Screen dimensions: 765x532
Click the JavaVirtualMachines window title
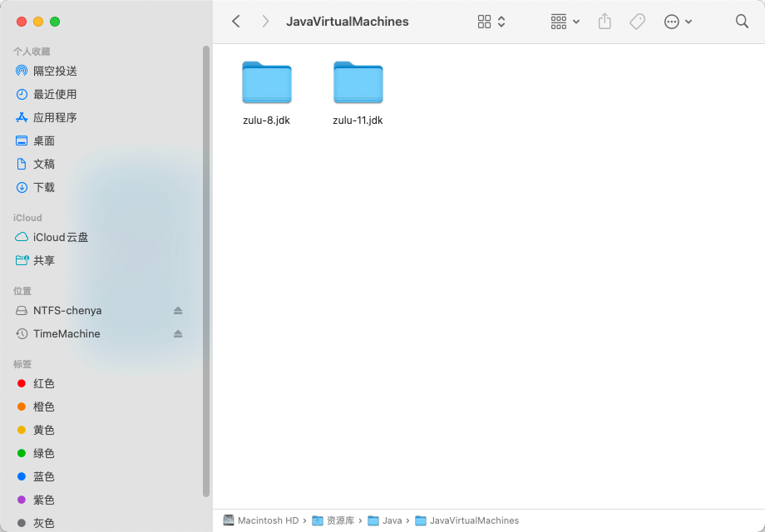click(x=348, y=22)
